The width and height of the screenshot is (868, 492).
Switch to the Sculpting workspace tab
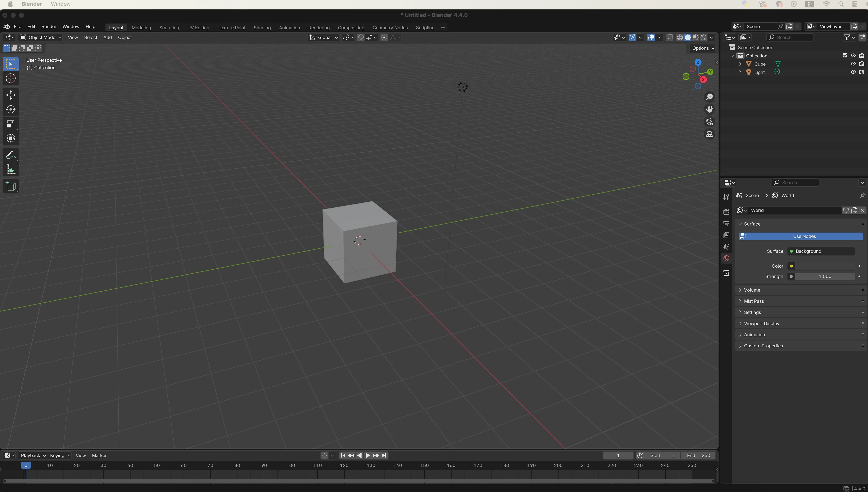tap(169, 28)
